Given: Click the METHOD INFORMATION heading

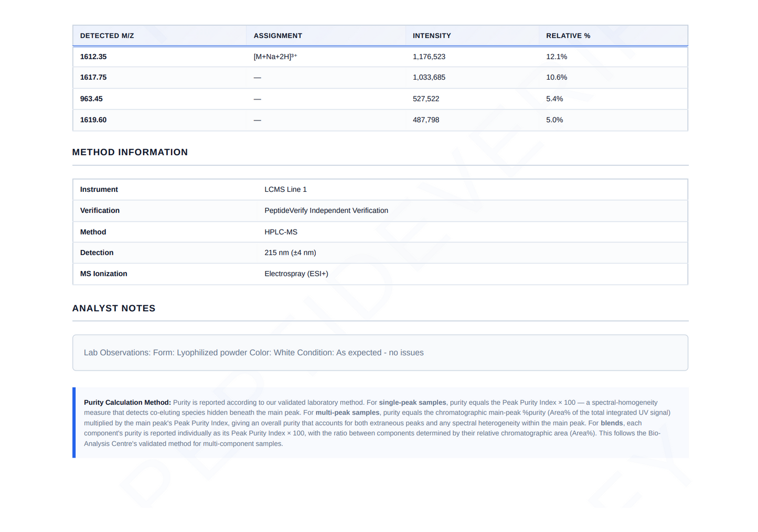Looking at the screenshot, I should pyautogui.click(x=130, y=152).
